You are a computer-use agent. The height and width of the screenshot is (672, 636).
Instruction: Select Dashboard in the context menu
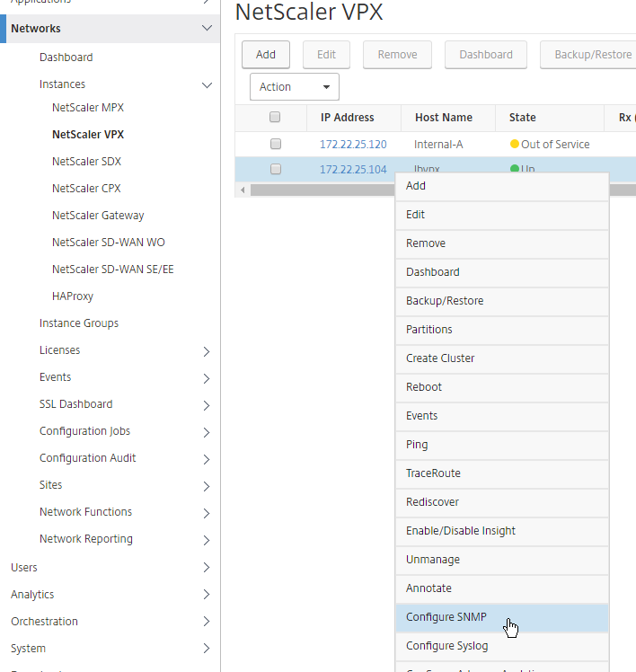tap(502, 272)
